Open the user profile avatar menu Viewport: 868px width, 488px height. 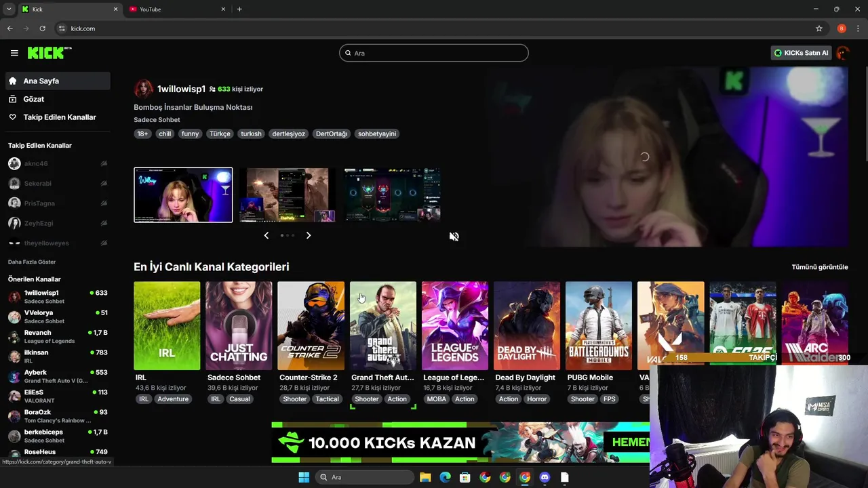click(843, 53)
